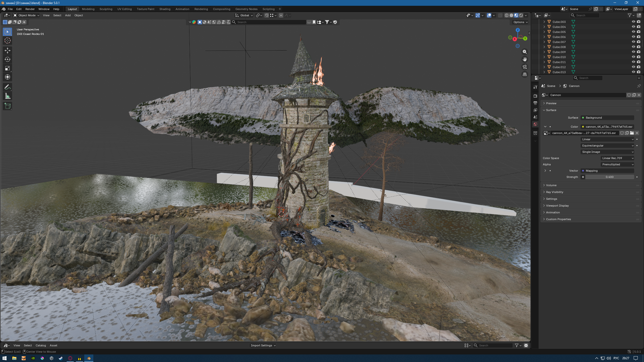This screenshot has width=644, height=362.
Task: Click the Mapping vector node button
Action: pyautogui.click(x=607, y=171)
